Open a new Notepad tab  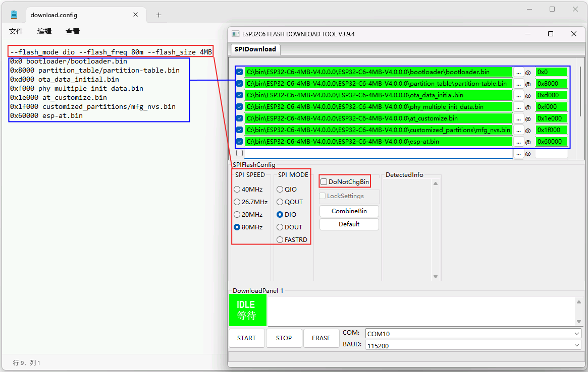tap(158, 15)
